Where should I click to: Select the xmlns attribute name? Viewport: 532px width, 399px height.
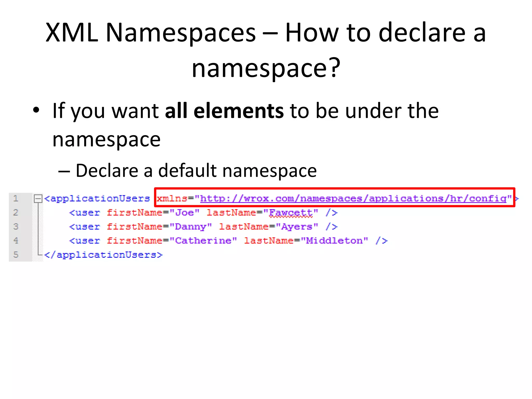click(x=172, y=198)
